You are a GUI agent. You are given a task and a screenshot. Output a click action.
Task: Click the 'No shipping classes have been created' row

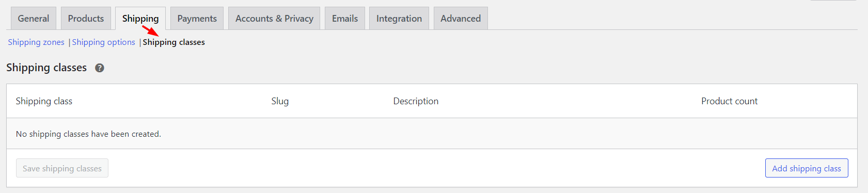tap(432, 134)
